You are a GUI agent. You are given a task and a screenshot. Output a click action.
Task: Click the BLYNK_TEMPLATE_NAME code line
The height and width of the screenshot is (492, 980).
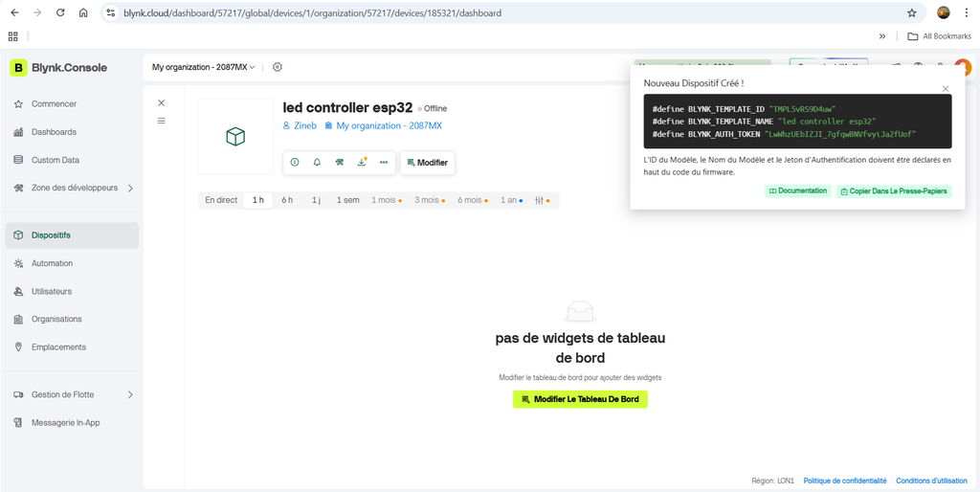pos(764,122)
